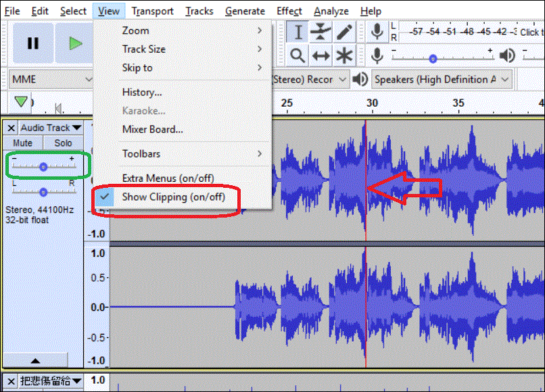Solo the Audio Track
545x392 pixels.
pyautogui.click(x=64, y=143)
